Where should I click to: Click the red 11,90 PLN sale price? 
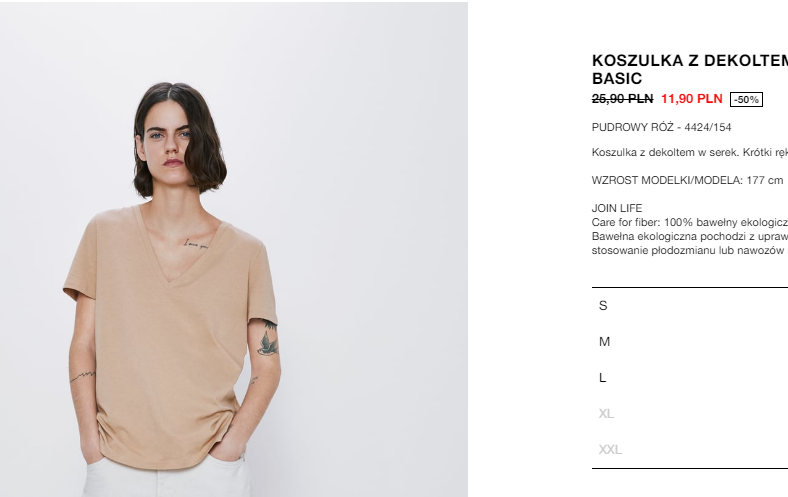692,99
